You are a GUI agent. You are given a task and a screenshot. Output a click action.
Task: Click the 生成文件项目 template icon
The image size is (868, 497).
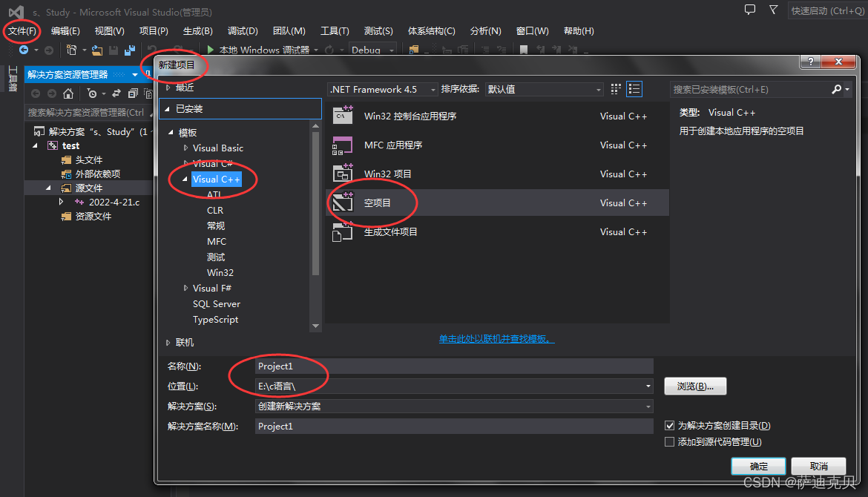(x=343, y=232)
